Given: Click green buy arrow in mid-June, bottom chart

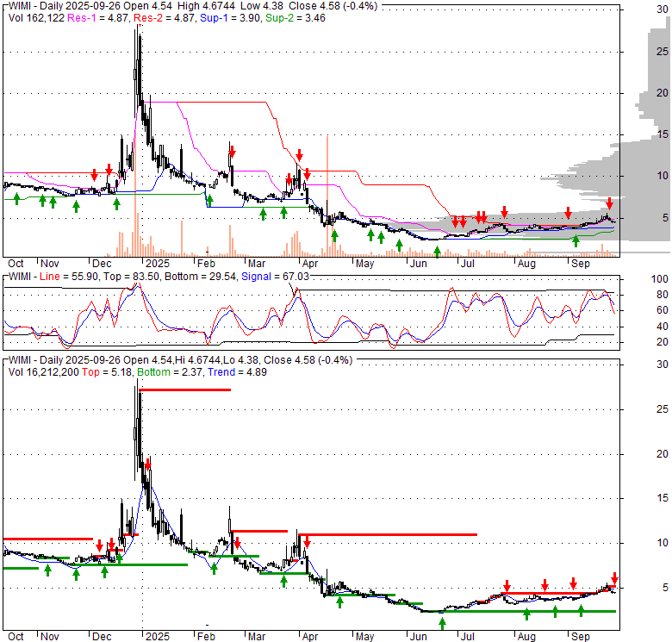Looking at the screenshot, I should point(442,624).
